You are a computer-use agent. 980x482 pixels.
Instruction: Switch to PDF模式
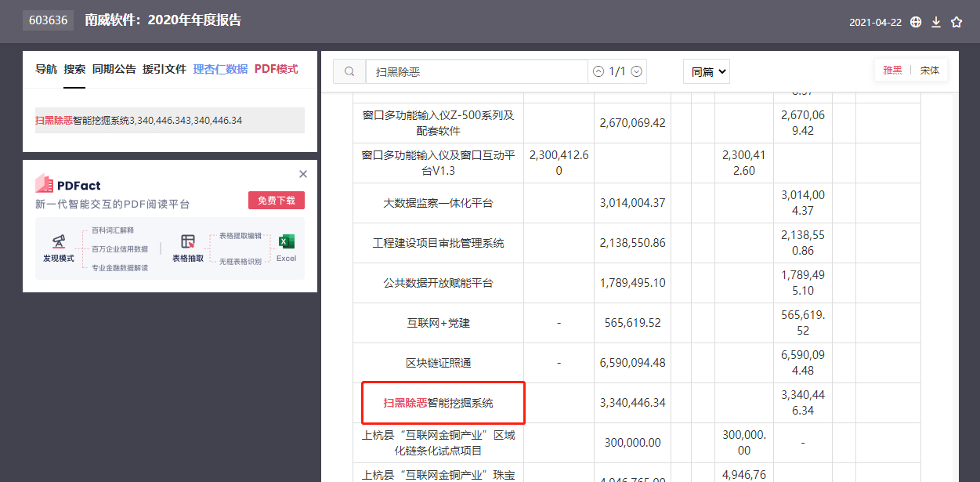click(276, 69)
